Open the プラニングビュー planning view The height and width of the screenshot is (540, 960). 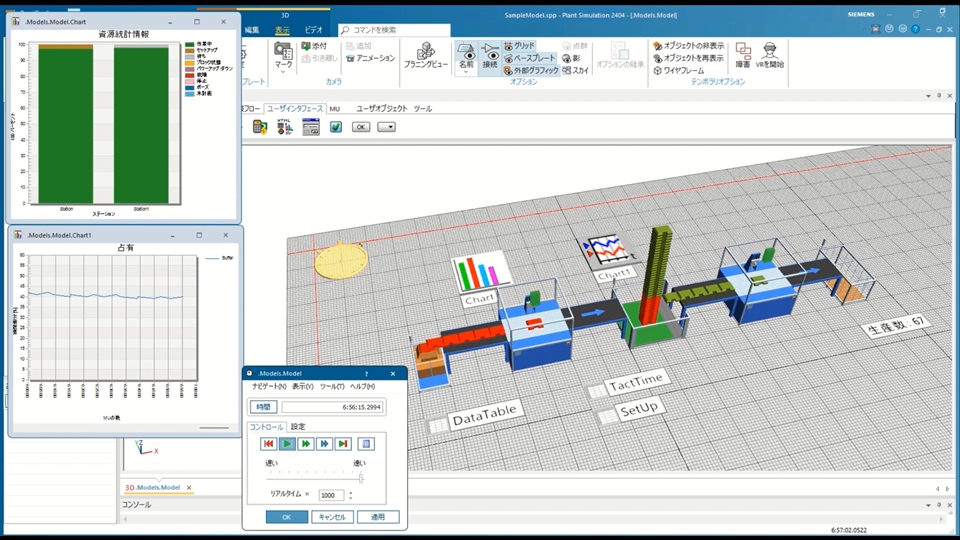click(x=426, y=56)
